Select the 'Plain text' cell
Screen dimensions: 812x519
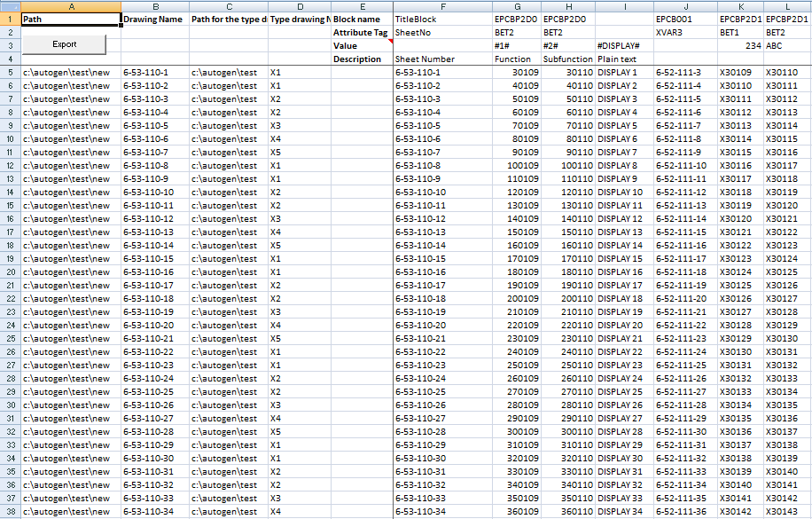pos(625,59)
